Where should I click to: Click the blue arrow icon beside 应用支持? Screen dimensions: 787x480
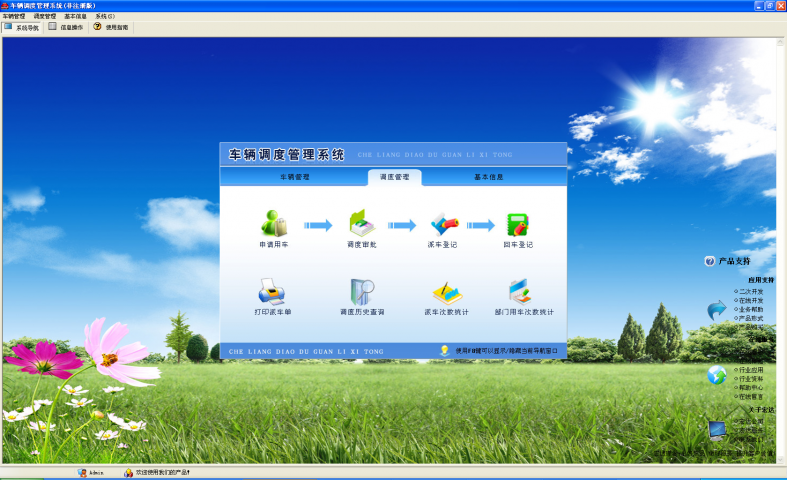717,310
